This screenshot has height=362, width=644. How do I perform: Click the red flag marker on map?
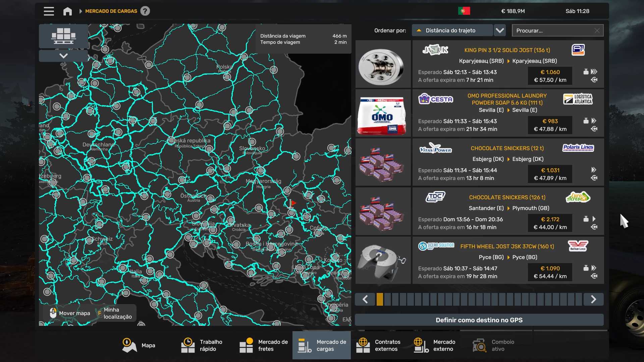click(x=292, y=203)
